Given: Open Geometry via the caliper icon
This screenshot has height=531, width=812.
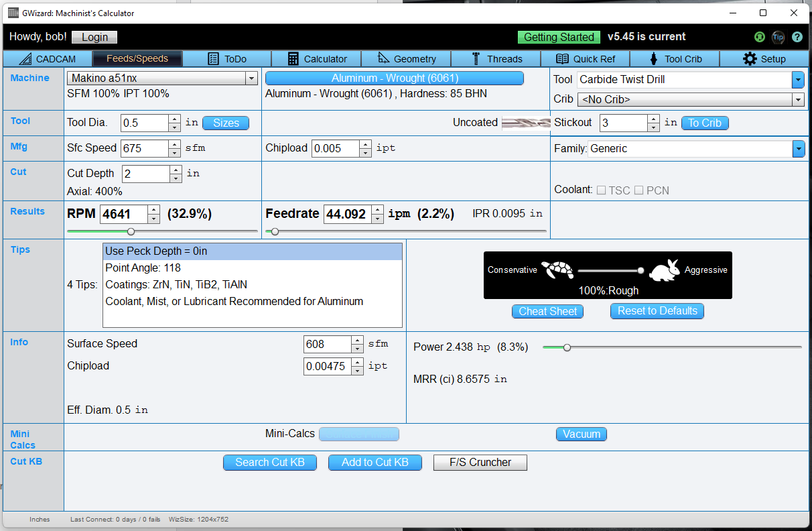Looking at the screenshot, I should [383, 59].
